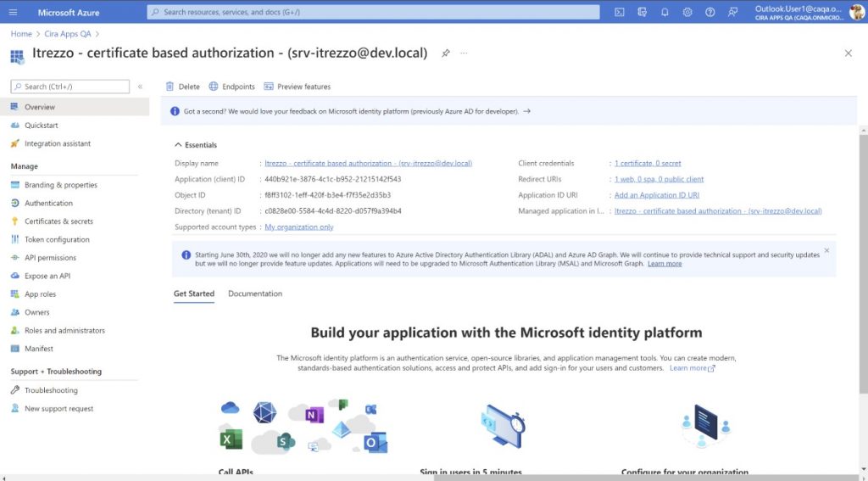This screenshot has width=868, height=481.
Task: Open Preview features
Action: click(x=298, y=87)
